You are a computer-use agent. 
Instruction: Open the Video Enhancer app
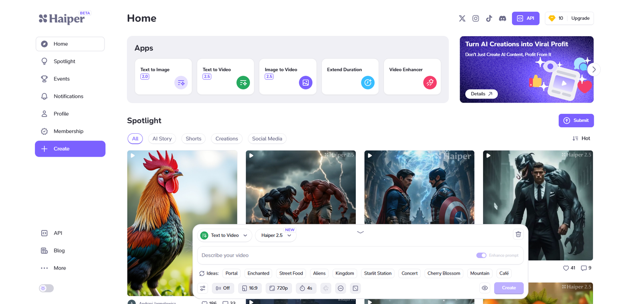tap(412, 77)
